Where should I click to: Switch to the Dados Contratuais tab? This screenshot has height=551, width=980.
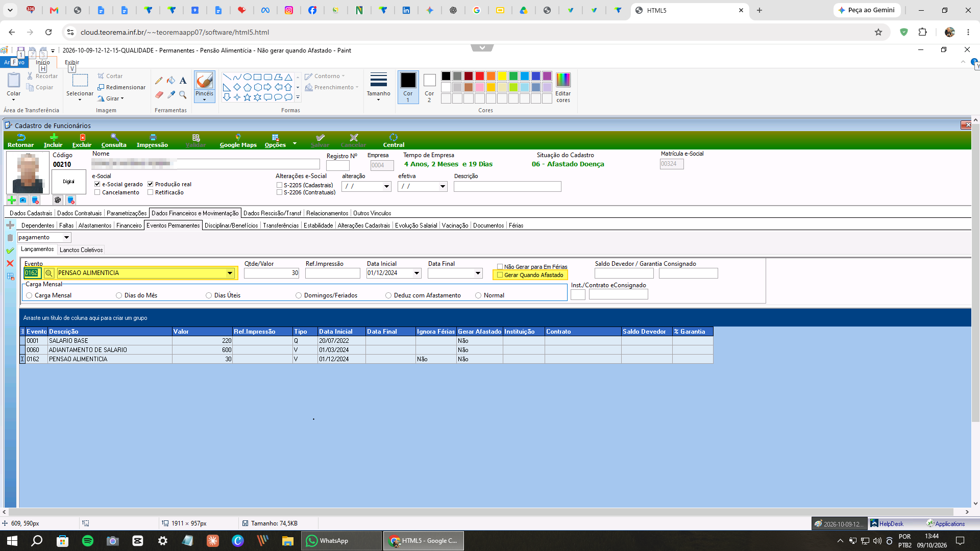point(80,213)
